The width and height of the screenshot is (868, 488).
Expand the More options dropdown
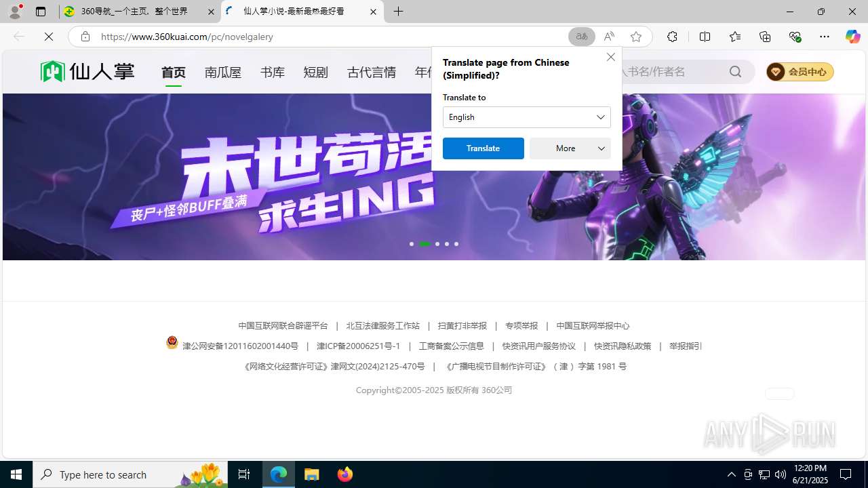tap(570, 148)
